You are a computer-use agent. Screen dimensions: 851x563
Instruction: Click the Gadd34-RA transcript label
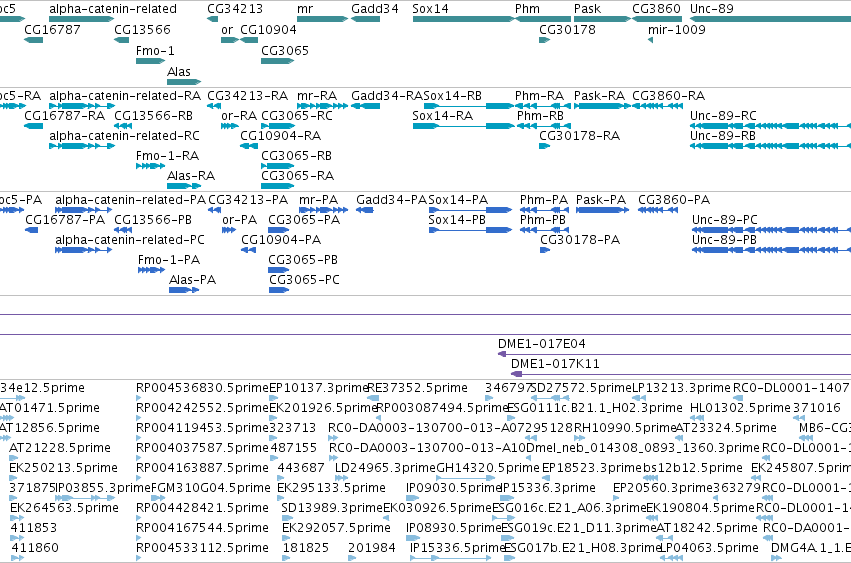click(x=387, y=96)
